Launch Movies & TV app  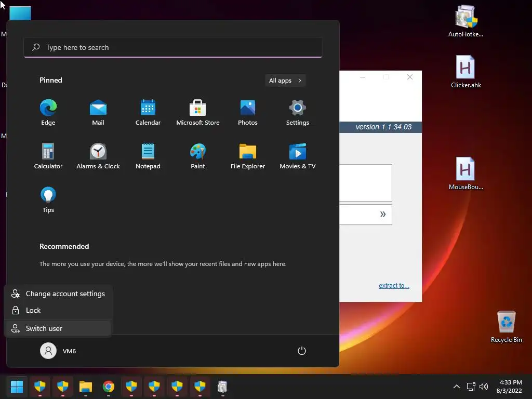298,156
